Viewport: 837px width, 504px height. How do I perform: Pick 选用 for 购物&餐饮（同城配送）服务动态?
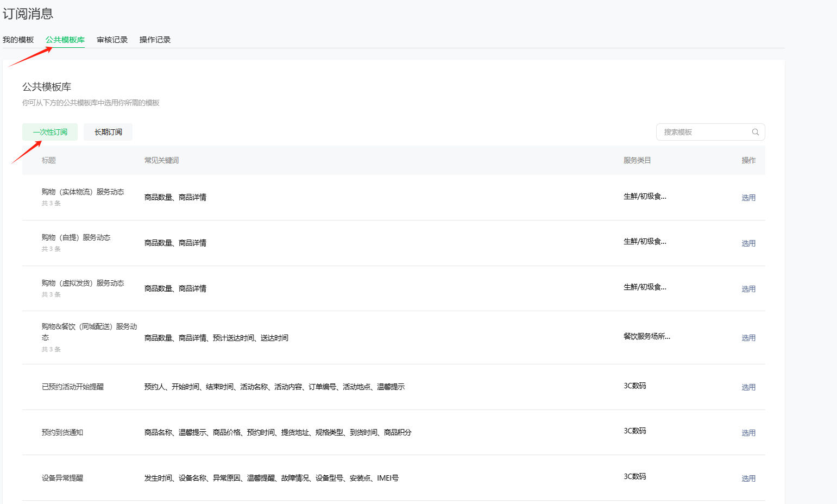pos(748,338)
